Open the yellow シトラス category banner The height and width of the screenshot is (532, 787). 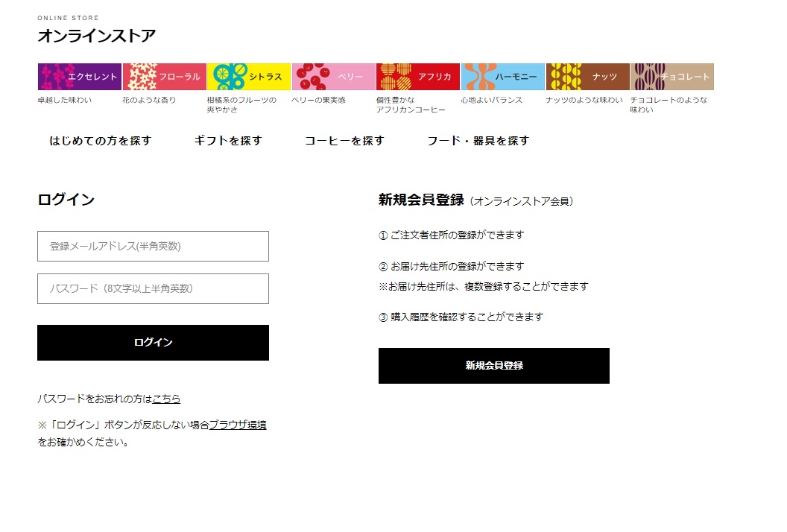[249, 77]
